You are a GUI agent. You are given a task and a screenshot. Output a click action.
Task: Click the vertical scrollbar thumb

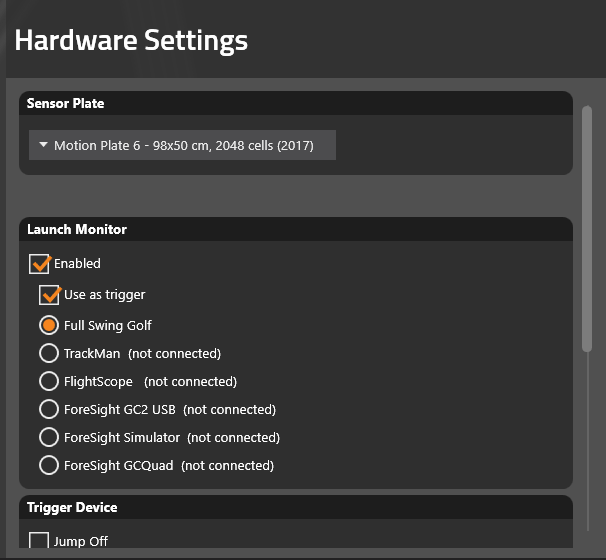click(587, 228)
